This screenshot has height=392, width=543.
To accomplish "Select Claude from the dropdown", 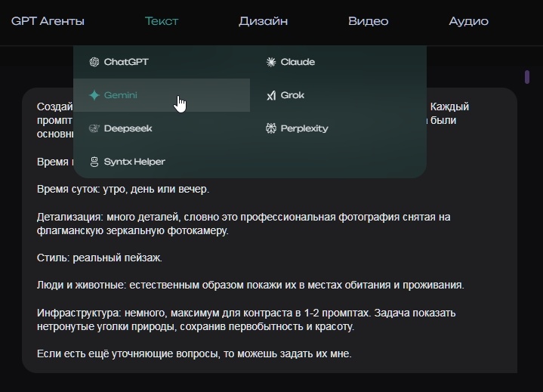I will pyautogui.click(x=338, y=62).
